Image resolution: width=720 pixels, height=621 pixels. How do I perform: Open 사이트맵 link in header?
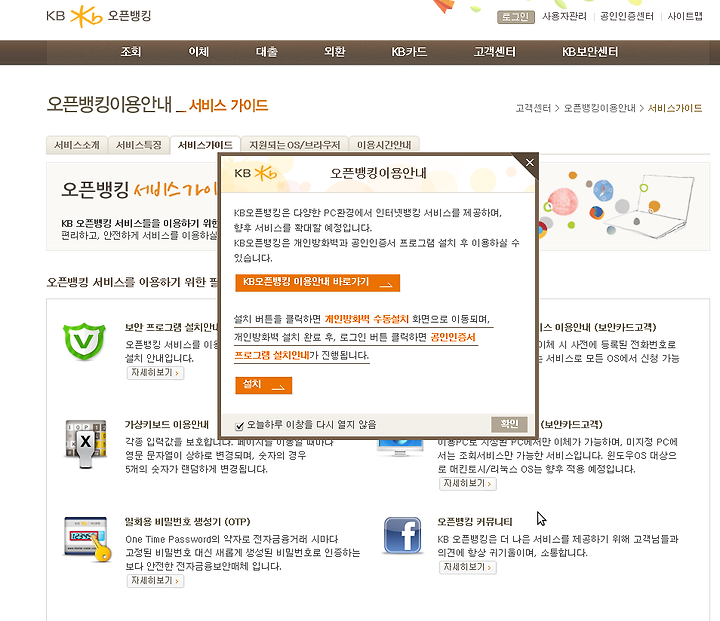tap(685, 17)
